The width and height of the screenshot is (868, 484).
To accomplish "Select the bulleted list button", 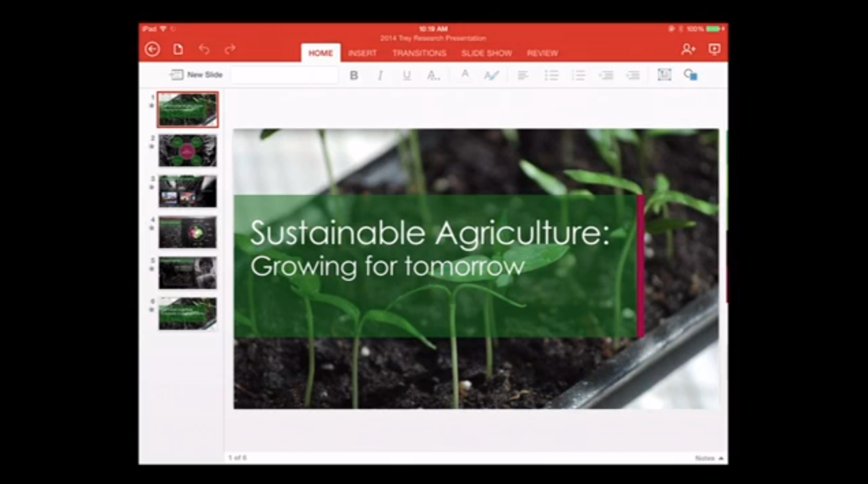I will 551,75.
